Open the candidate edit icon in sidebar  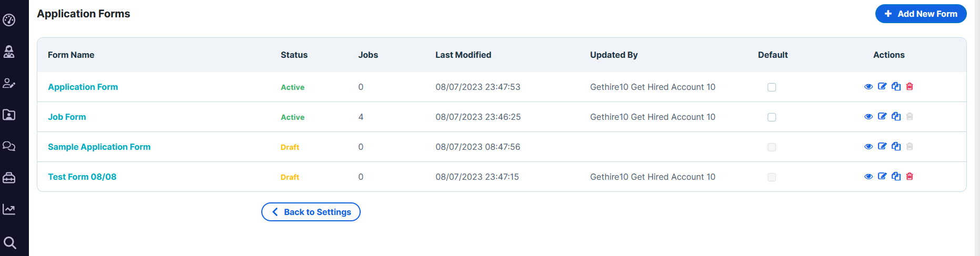point(9,83)
